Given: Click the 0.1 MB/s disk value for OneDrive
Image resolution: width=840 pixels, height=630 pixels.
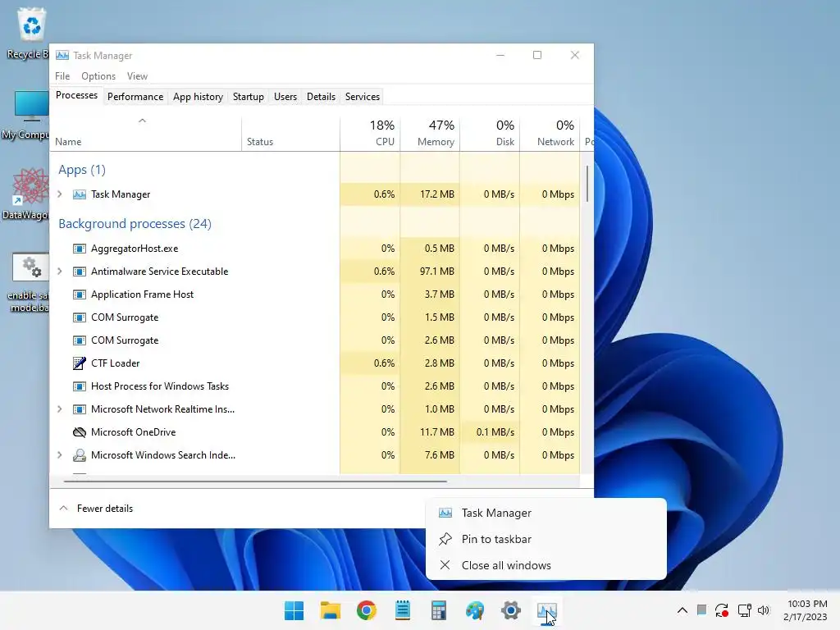Looking at the screenshot, I should tap(495, 432).
